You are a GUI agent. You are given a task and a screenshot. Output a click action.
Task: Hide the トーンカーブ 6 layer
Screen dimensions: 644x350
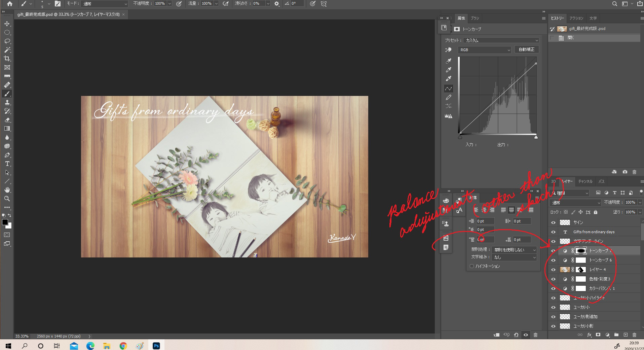[553, 260]
